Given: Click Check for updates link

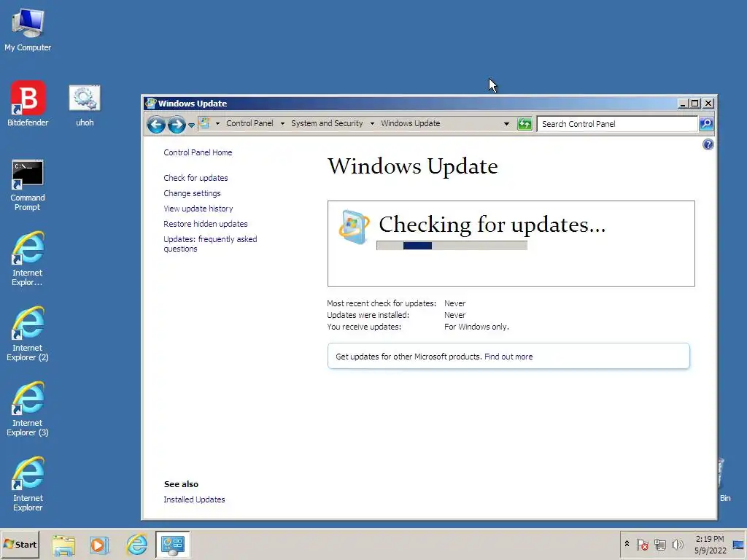Looking at the screenshot, I should [196, 178].
